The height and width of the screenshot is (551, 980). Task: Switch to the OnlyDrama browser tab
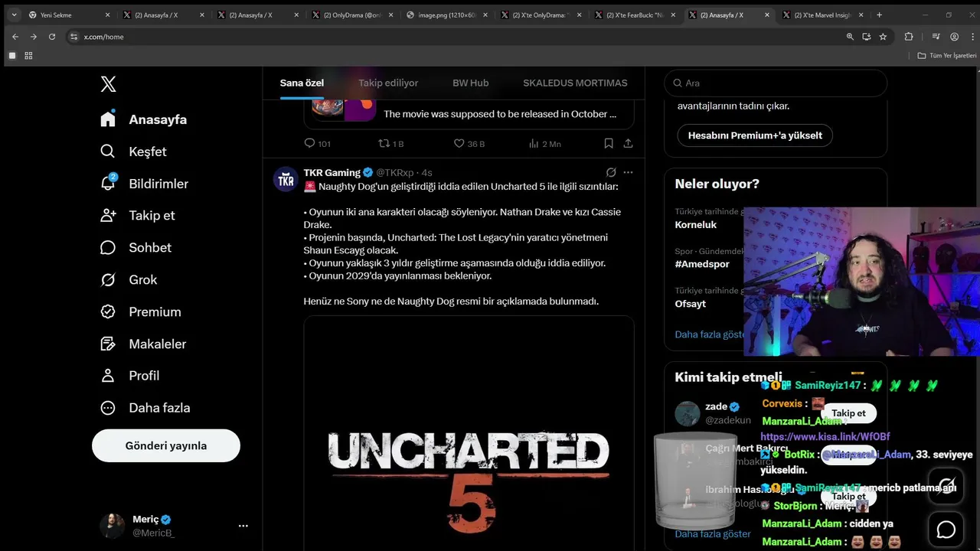(x=352, y=15)
